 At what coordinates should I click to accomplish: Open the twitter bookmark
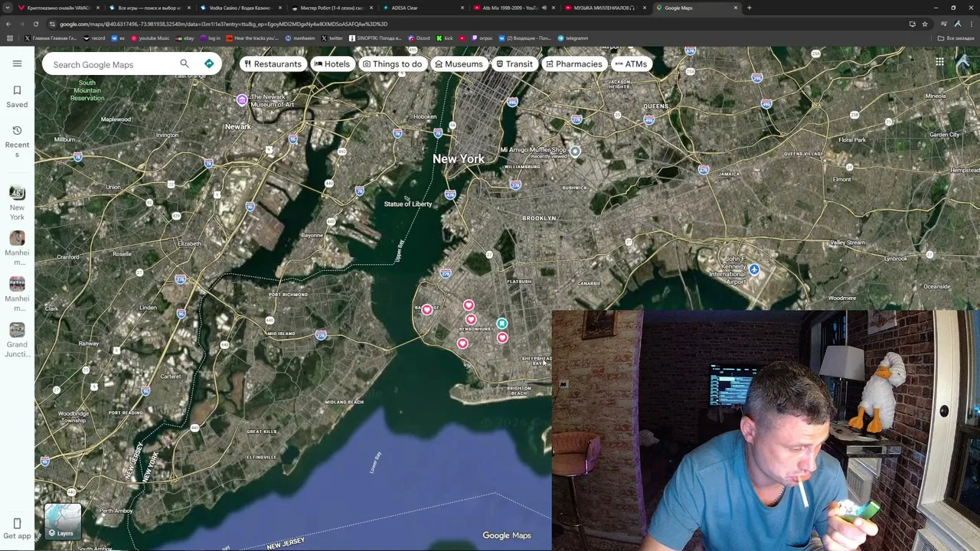click(332, 37)
